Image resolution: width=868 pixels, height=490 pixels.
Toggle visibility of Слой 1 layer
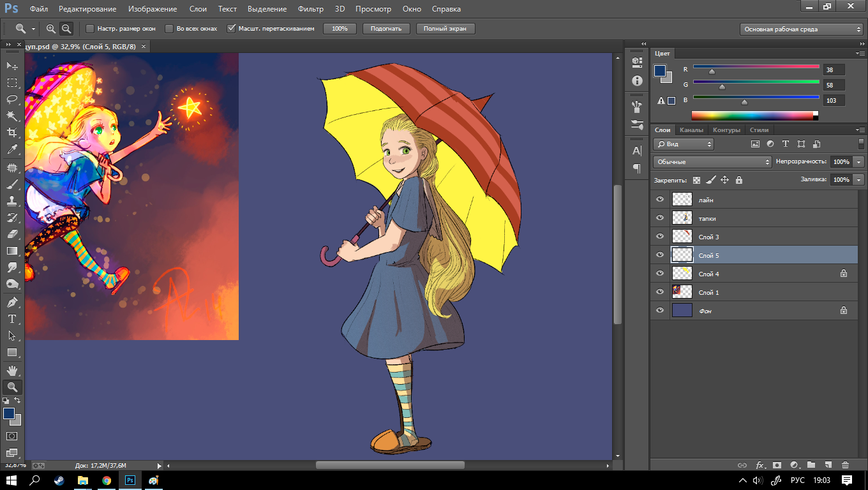[x=660, y=292]
